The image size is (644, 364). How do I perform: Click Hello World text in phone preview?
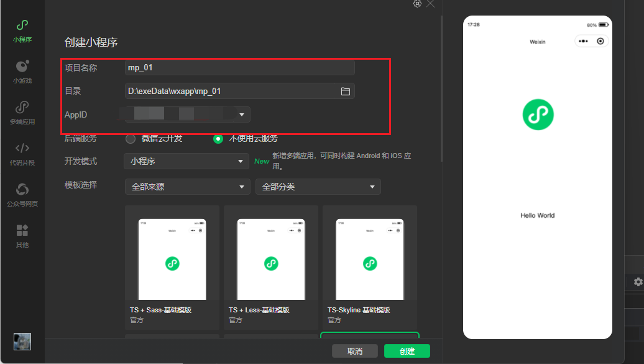pos(538,215)
